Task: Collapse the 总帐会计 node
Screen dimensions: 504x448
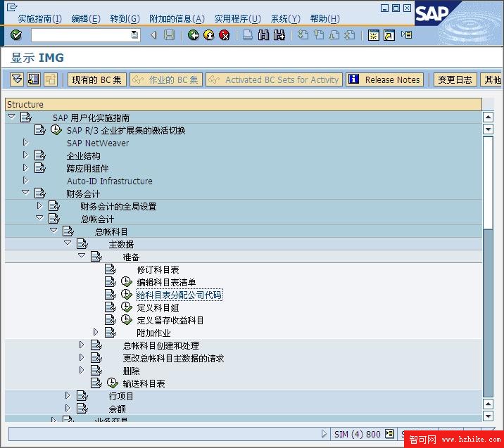Action: point(39,218)
